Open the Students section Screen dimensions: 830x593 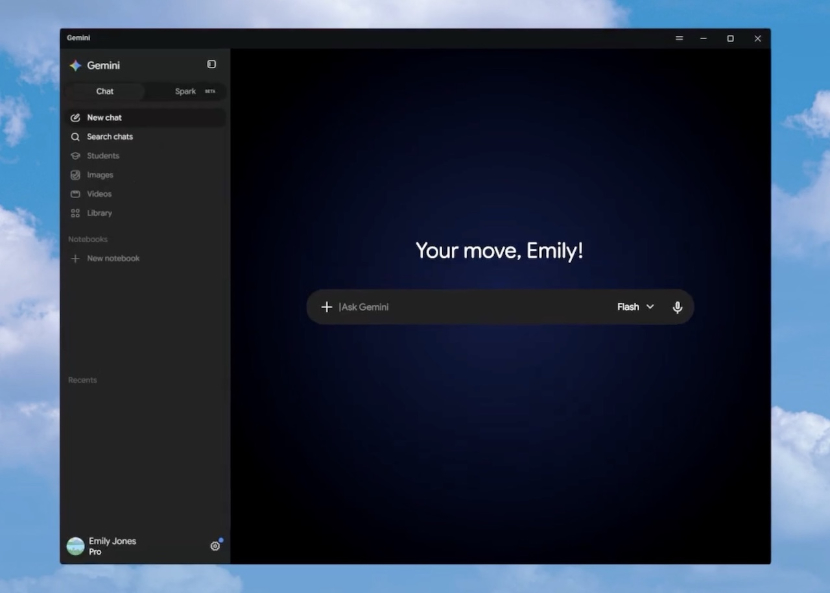coord(146,156)
